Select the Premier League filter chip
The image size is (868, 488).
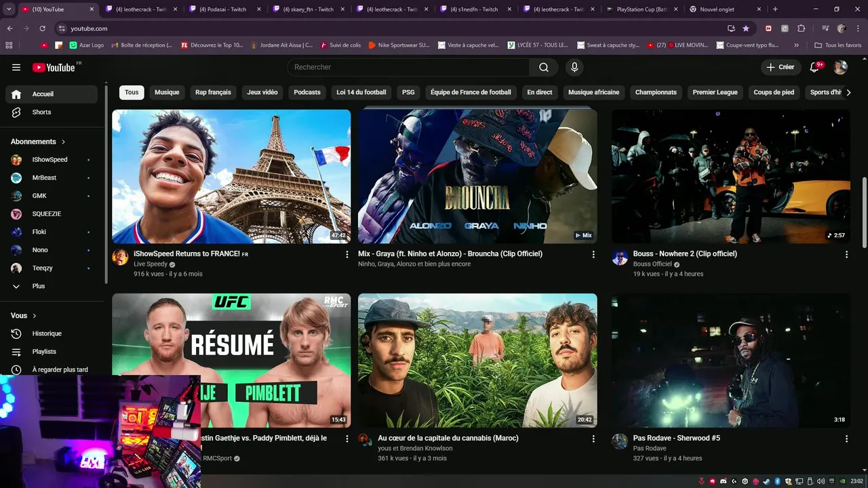pos(715,92)
